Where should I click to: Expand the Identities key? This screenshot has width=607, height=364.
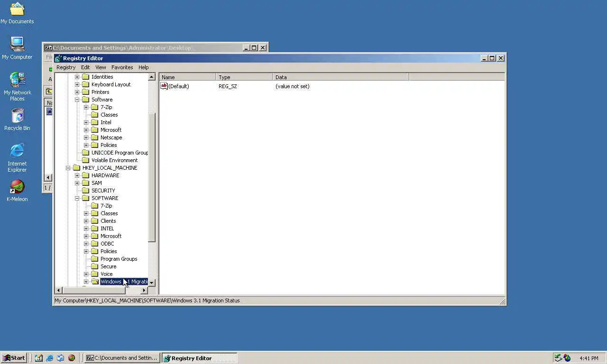tap(77, 77)
